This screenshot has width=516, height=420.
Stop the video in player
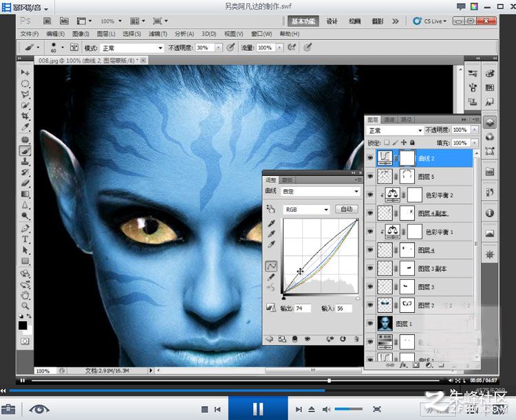point(205,410)
